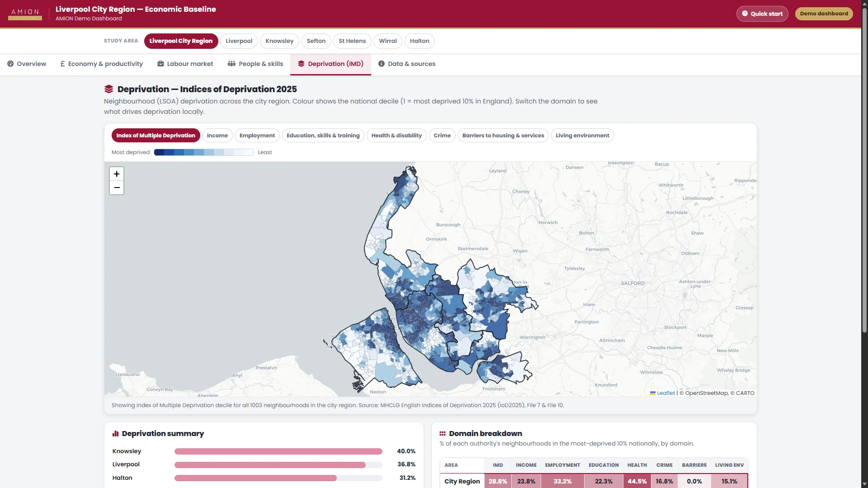Select Halton study area
868x488 pixels.
point(420,41)
